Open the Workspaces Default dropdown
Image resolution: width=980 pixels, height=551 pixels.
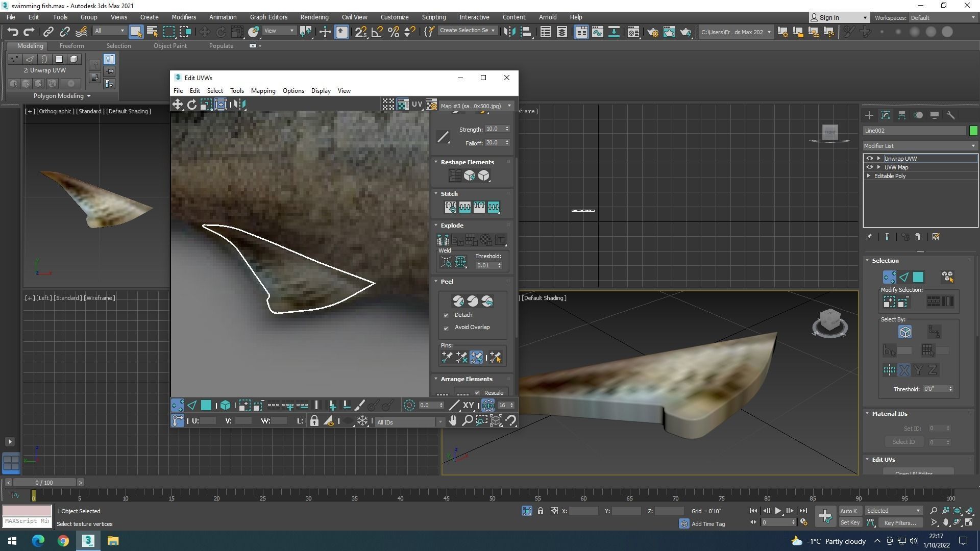(942, 18)
